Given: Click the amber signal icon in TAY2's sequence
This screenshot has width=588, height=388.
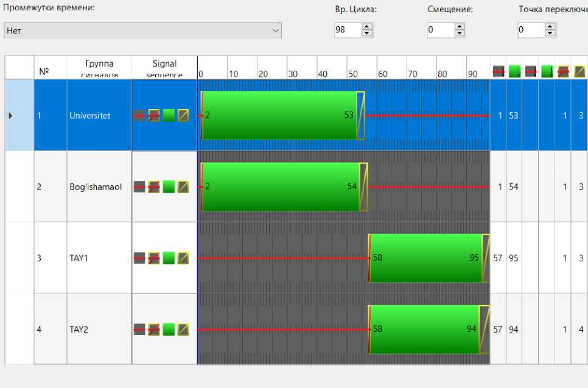Looking at the screenshot, I should [183, 330].
